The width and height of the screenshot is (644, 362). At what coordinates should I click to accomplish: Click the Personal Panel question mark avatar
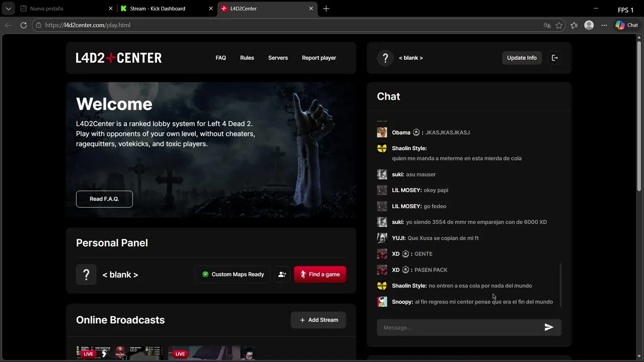point(86,275)
